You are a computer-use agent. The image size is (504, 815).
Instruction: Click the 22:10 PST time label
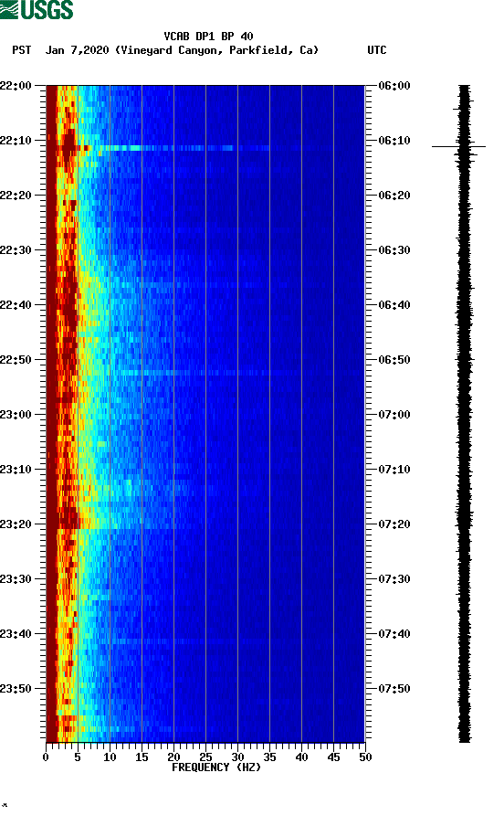(16, 141)
